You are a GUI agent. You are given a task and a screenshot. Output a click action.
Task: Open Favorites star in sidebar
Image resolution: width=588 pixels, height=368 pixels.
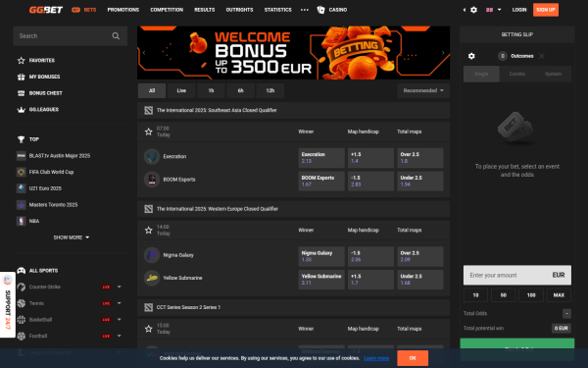(x=21, y=61)
